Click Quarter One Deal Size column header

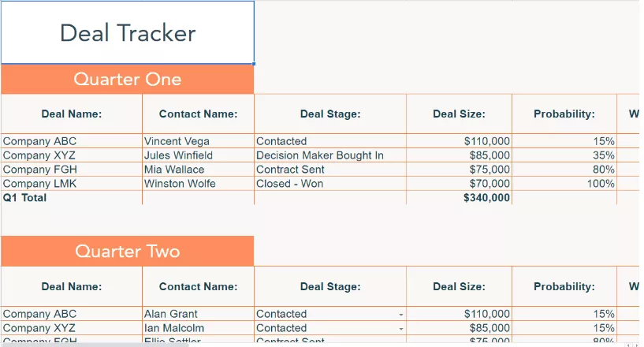click(460, 114)
